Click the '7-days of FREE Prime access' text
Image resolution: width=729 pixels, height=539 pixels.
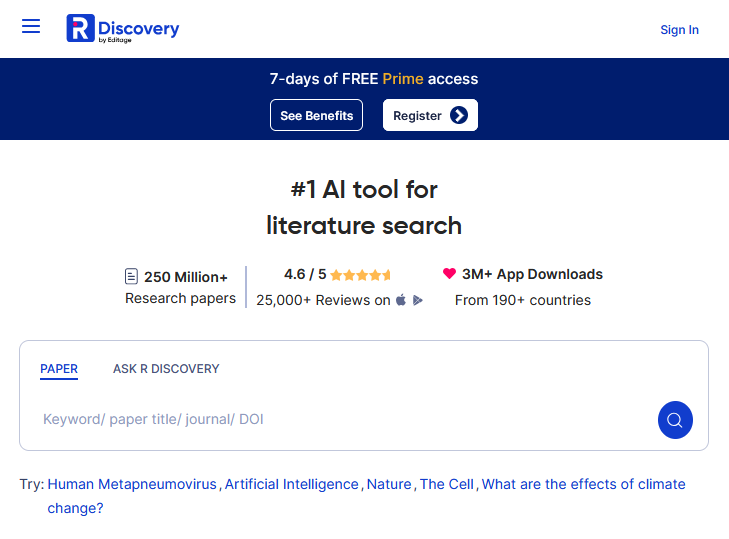[x=374, y=79]
